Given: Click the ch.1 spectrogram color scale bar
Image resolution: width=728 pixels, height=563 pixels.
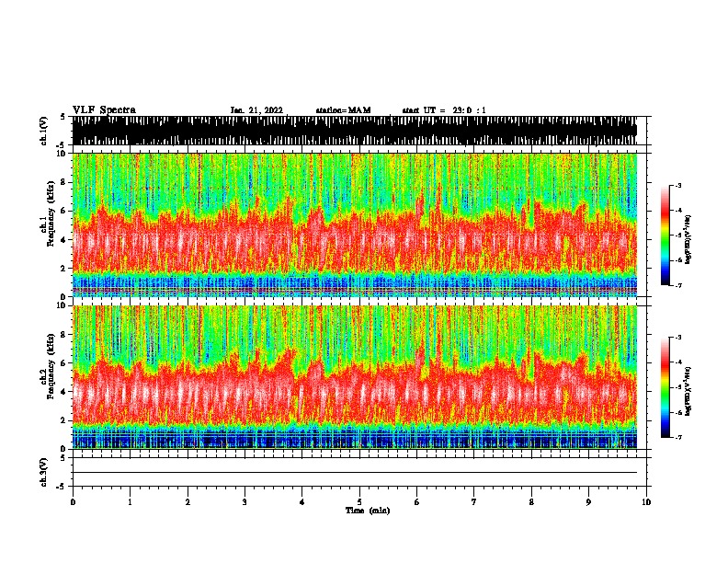Looking at the screenshot, I should coord(665,236).
